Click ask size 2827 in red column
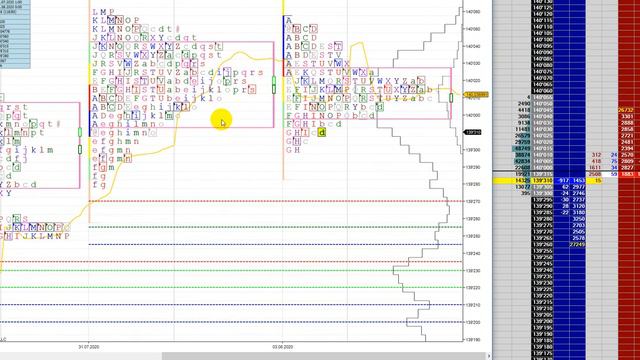Viewport: 640px width, 360px height. tap(627, 168)
